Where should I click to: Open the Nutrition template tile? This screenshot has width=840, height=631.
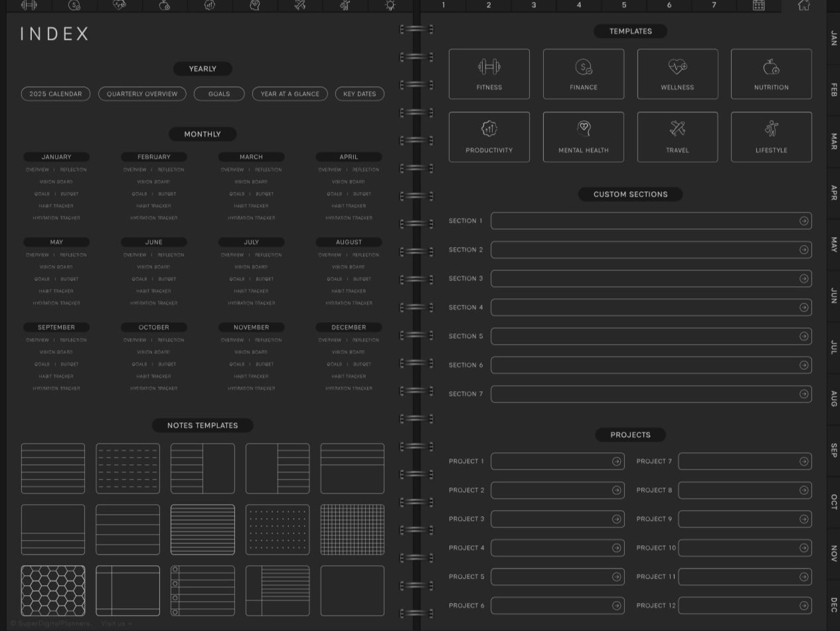[x=771, y=74]
